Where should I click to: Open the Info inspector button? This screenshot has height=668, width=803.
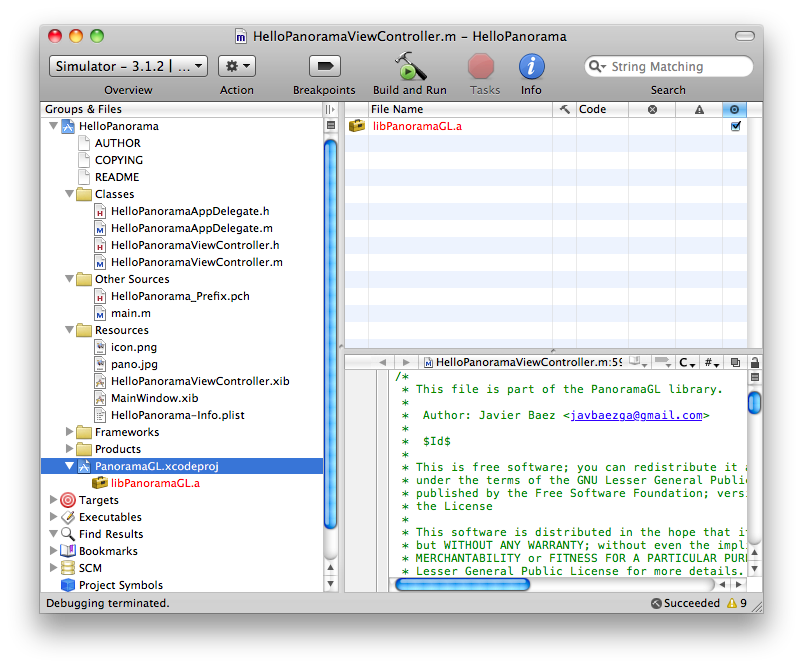point(532,67)
